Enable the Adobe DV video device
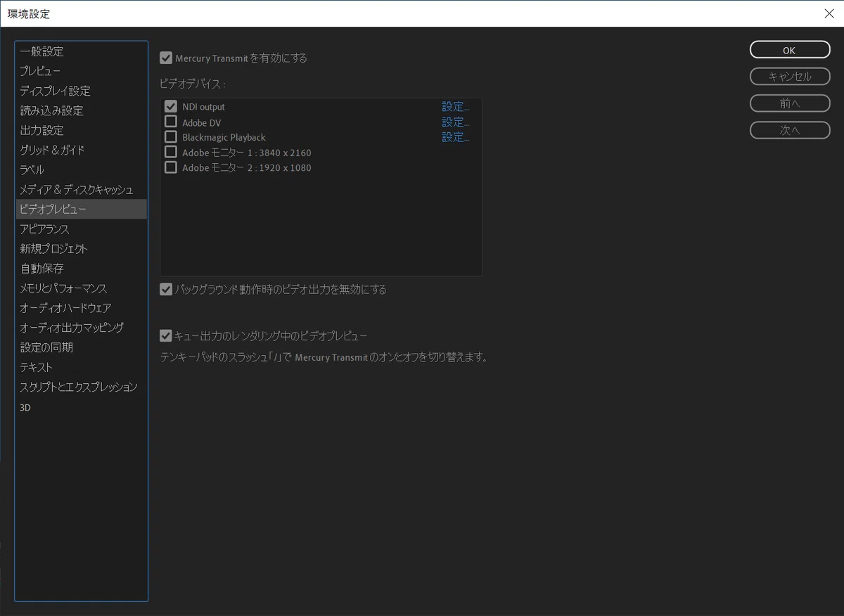This screenshot has width=844, height=616. point(170,122)
